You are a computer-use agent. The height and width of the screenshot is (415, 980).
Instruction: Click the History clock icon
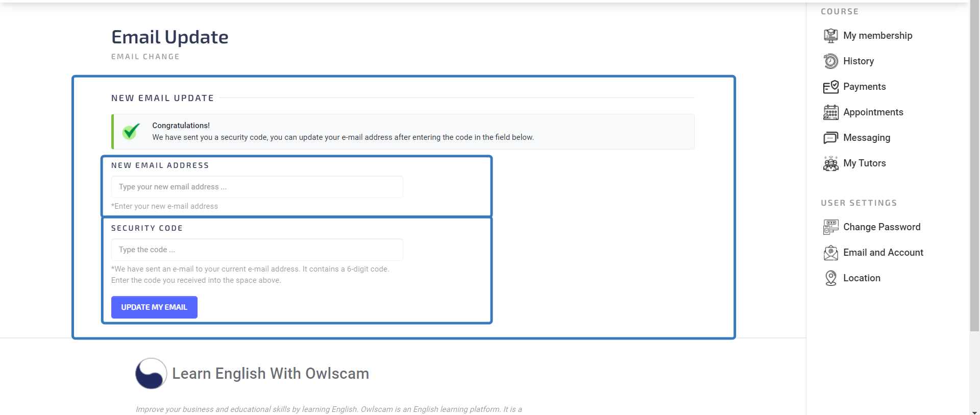830,61
